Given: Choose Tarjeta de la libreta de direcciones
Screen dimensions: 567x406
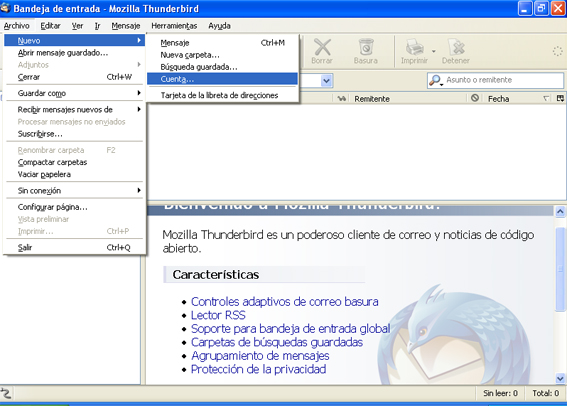Looking at the screenshot, I should (x=222, y=95).
